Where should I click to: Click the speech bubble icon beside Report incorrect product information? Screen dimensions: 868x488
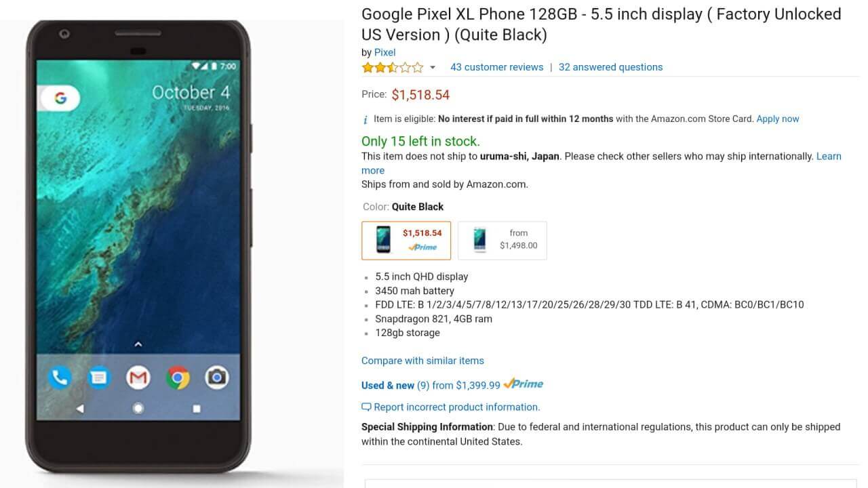366,407
